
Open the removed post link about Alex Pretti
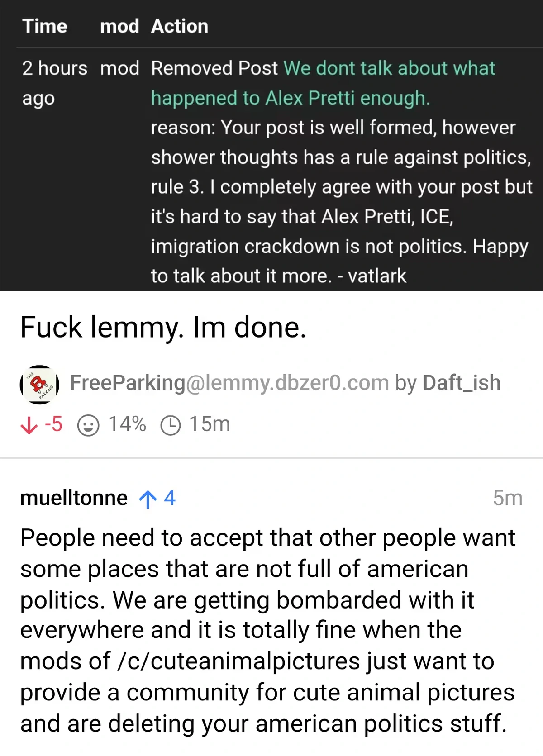(323, 83)
